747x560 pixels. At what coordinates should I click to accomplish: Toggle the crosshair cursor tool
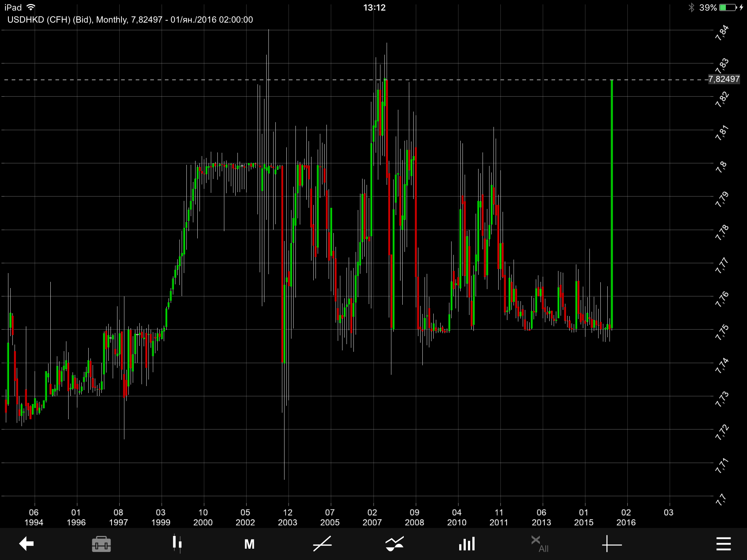(x=612, y=544)
